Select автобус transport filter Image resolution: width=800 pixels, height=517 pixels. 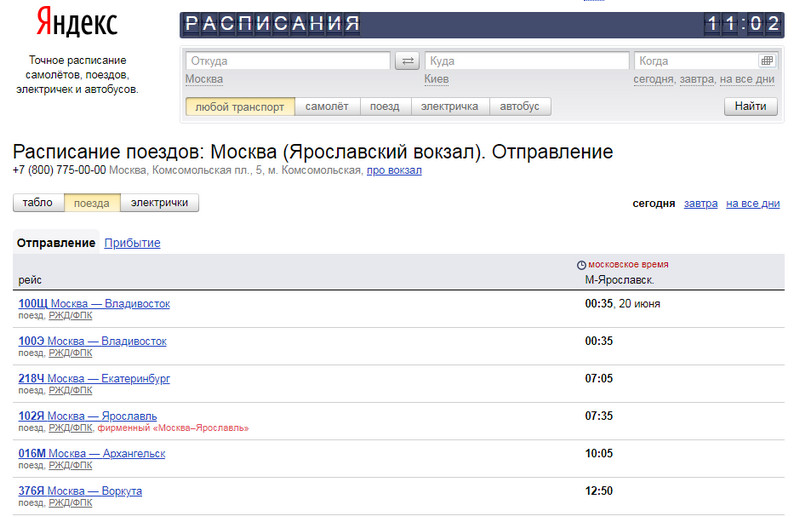pos(520,107)
